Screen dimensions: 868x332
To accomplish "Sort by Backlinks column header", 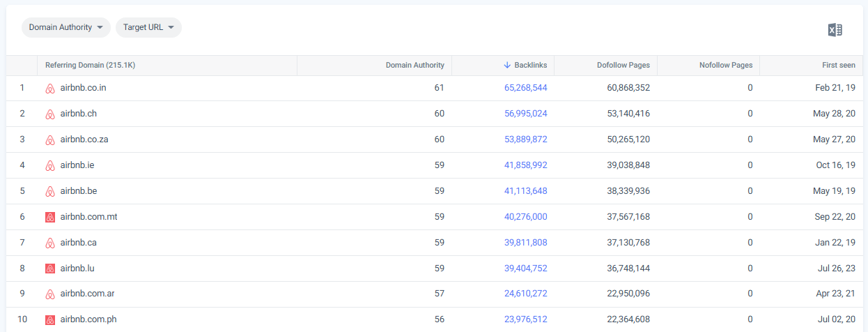I will click(525, 65).
